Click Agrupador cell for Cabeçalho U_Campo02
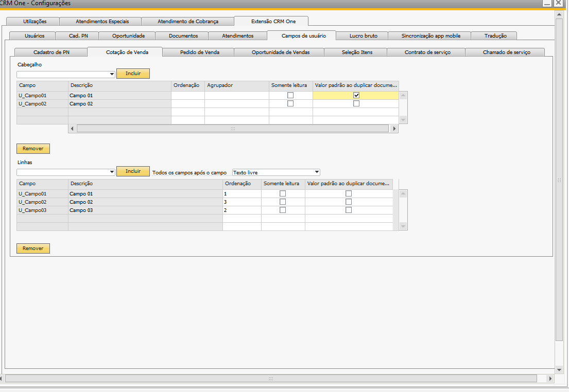Screen dimensions: 569x392 236,104
